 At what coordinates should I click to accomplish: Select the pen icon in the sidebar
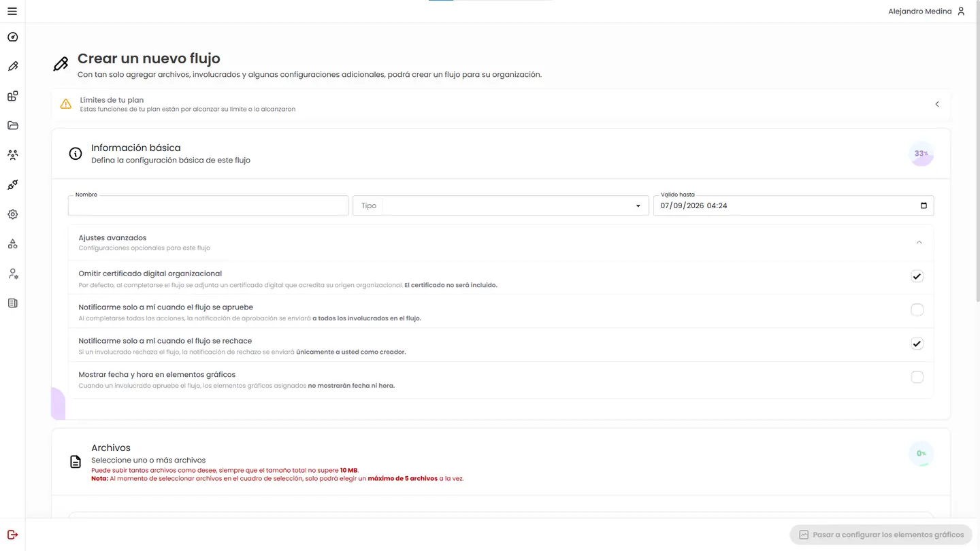(12, 67)
